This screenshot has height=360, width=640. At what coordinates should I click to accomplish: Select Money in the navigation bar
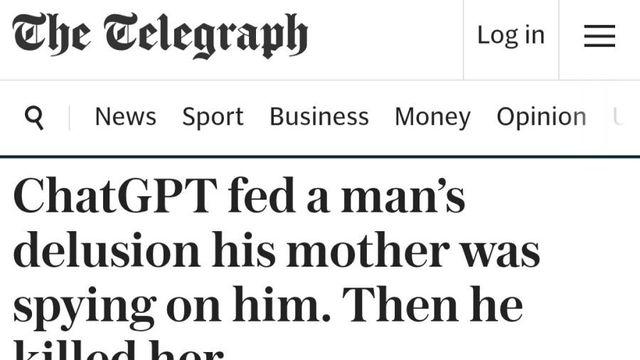[433, 117]
